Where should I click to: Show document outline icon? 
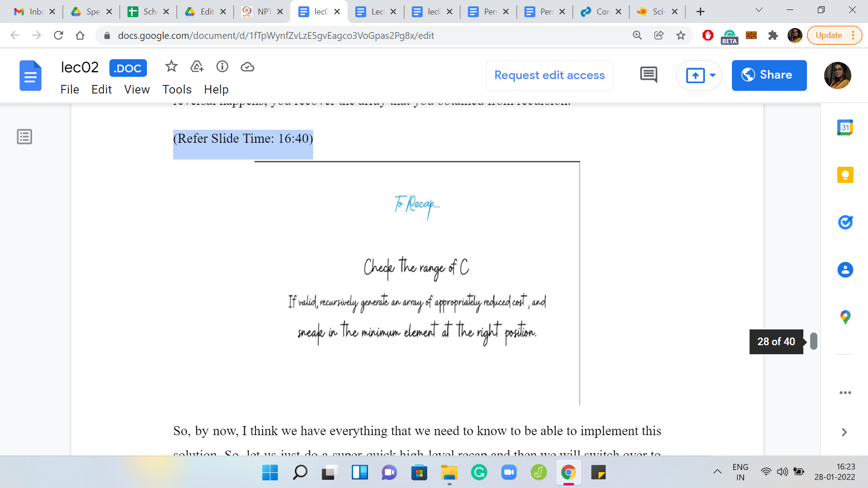coord(24,136)
